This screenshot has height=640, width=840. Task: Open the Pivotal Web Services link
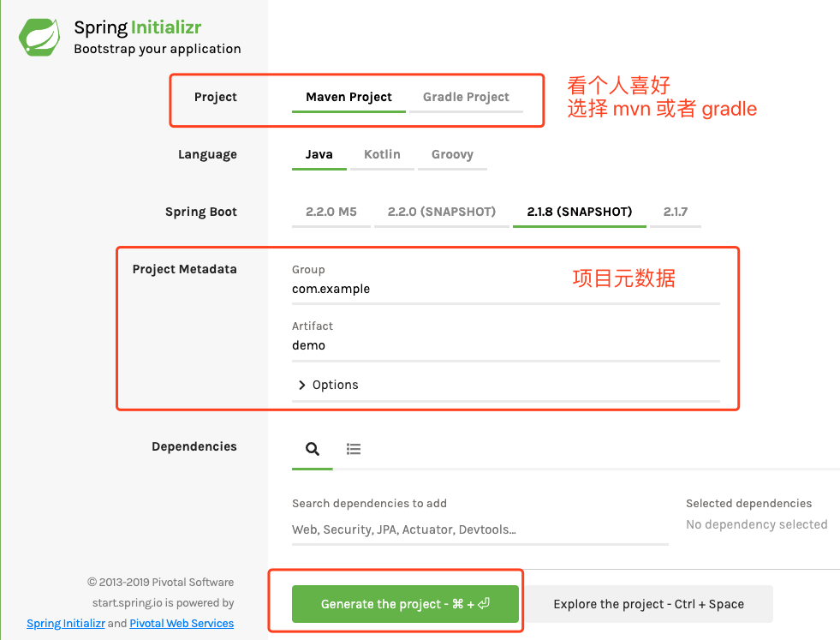[182, 624]
